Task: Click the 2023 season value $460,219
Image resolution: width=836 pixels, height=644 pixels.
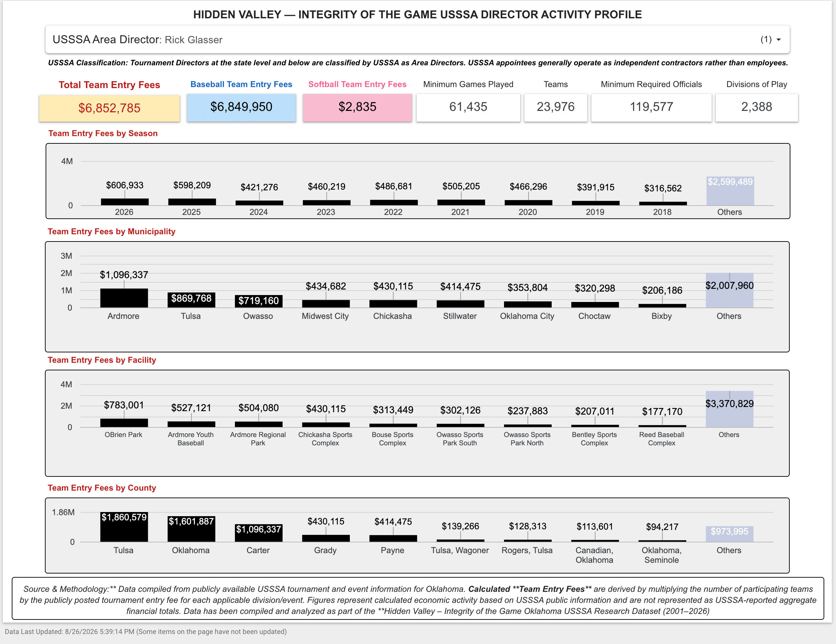Action: point(326,187)
